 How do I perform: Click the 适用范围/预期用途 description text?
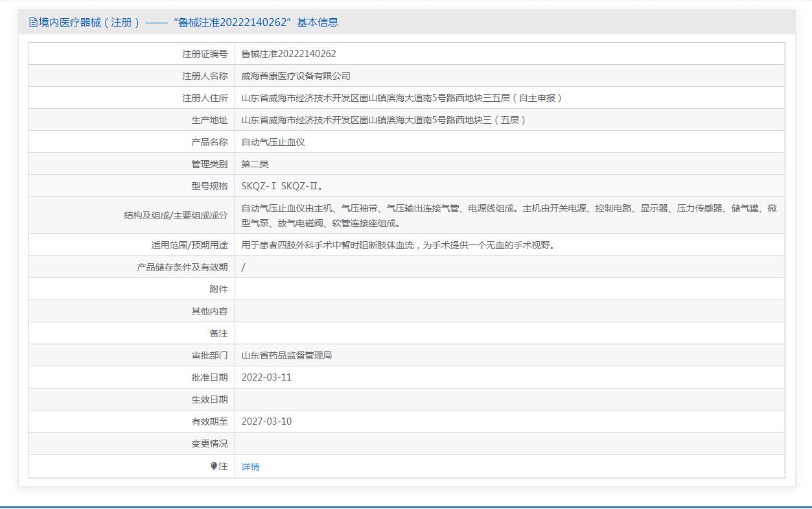click(x=398, y=245)
